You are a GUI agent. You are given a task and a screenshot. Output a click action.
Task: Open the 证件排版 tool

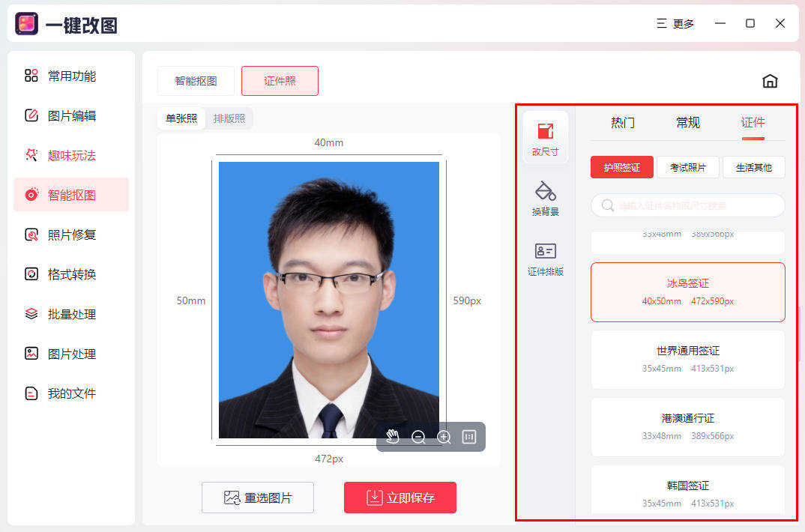point(545,258)
